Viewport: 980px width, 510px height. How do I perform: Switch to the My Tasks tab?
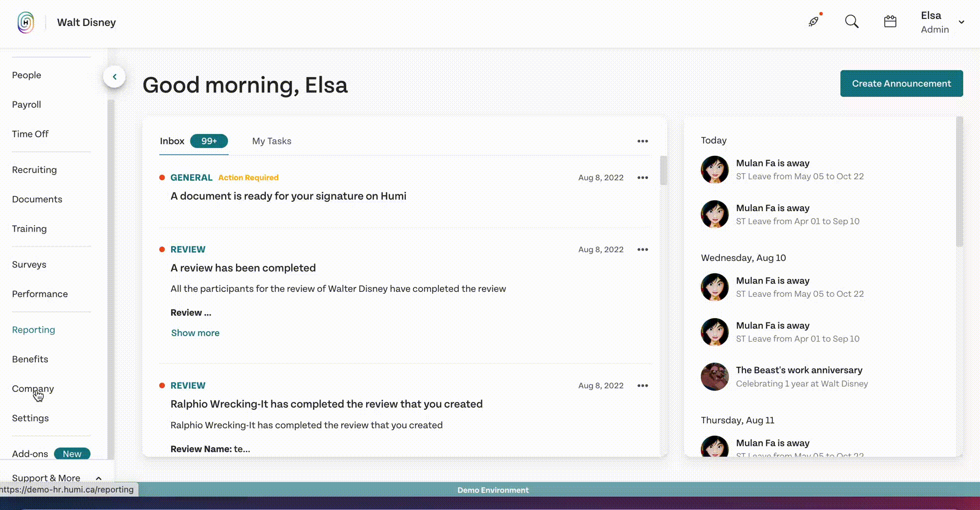click(272, 141)
